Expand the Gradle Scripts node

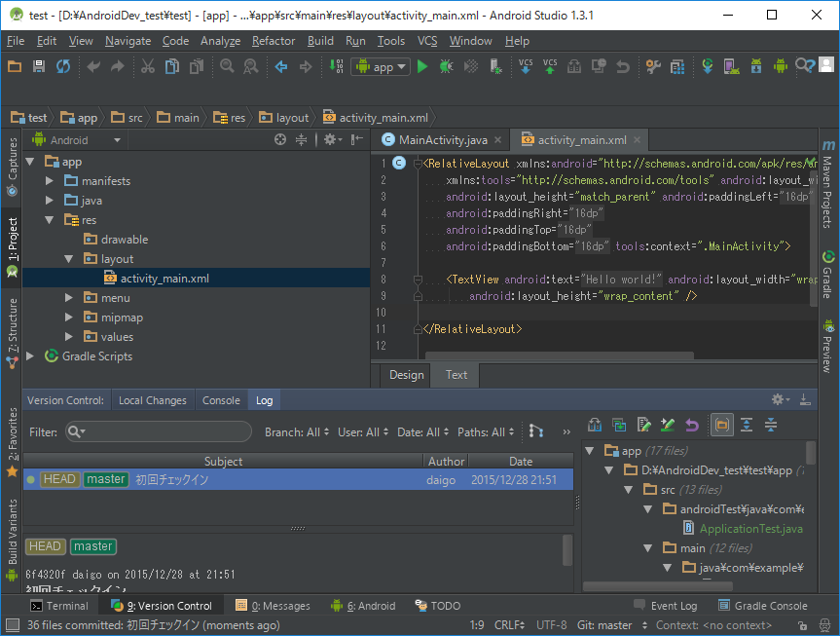[30, 356]
